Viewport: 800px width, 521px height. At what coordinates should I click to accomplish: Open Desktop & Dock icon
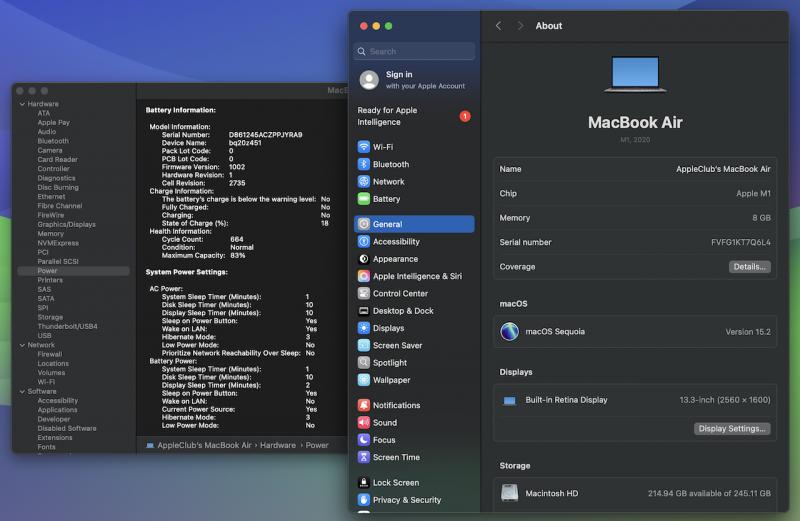(363, 311)
